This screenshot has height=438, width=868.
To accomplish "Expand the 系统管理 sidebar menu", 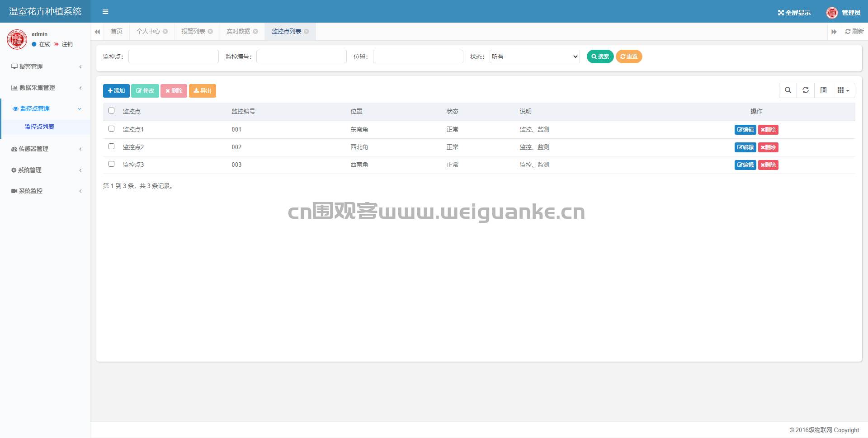I will coord(45,170).
